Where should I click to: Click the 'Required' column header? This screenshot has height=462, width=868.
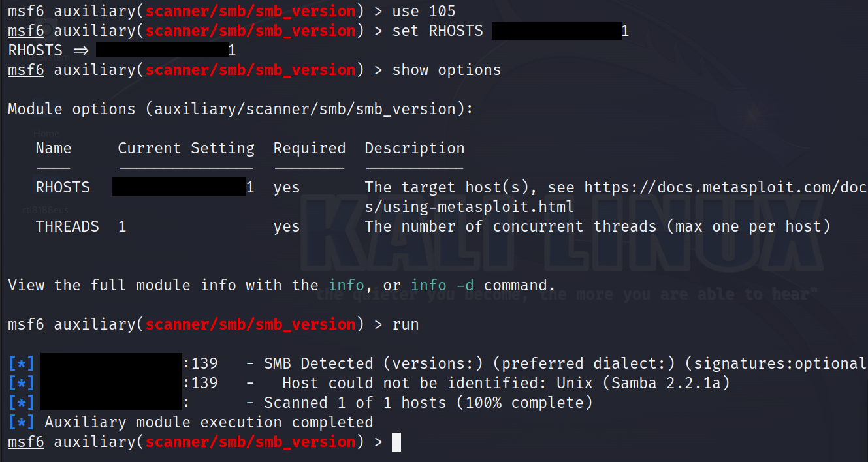(310, 148)
